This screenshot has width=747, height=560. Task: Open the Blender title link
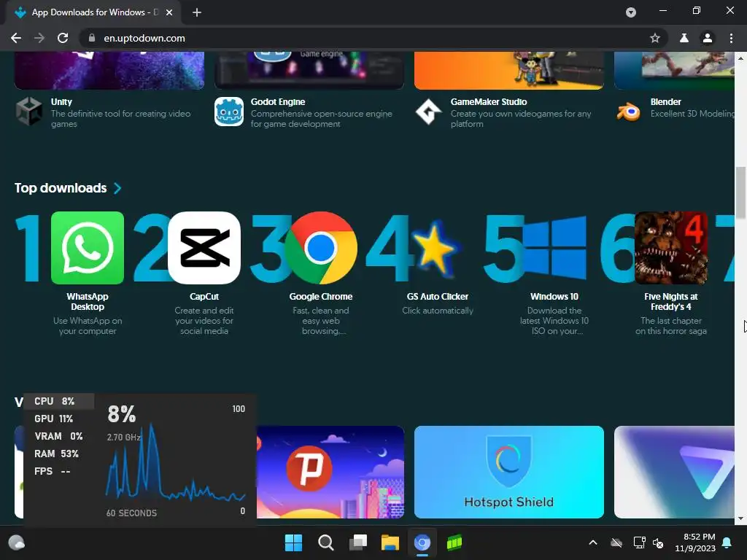point(665,102)
